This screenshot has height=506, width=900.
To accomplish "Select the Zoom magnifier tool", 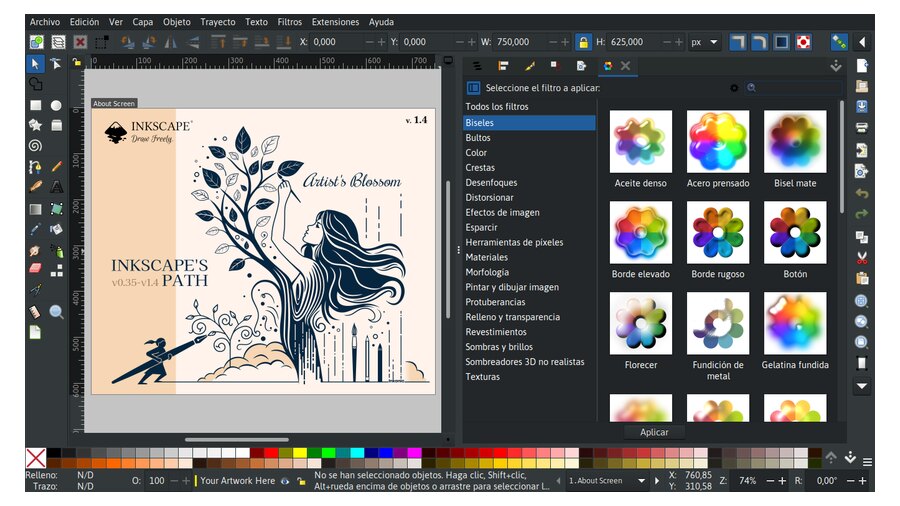I will [x=56, y=312].
